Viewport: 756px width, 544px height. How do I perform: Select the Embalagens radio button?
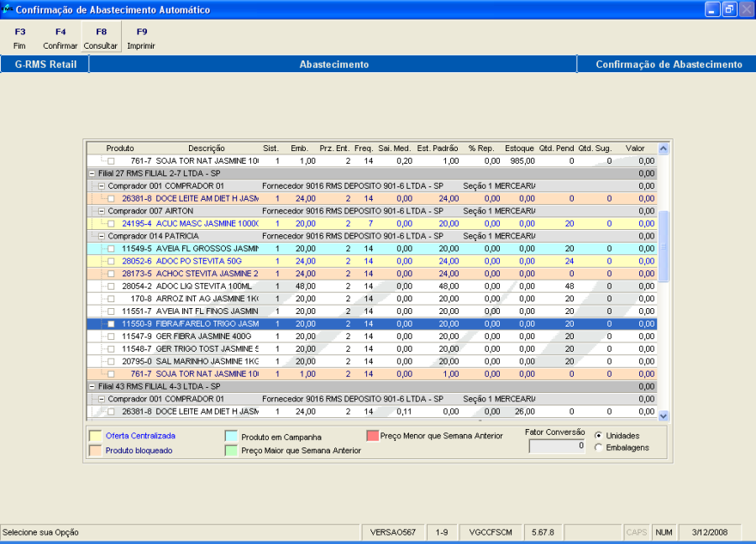click(598, 447)
